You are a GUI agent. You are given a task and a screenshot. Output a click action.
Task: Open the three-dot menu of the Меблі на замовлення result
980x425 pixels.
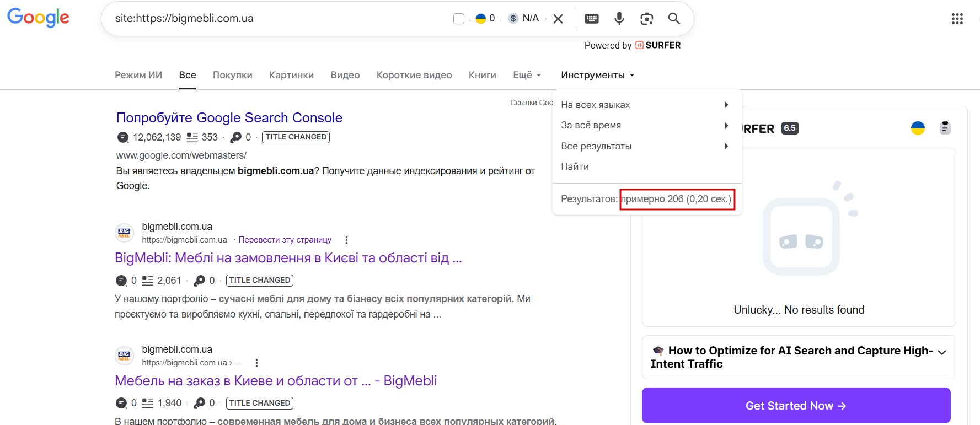346,240
